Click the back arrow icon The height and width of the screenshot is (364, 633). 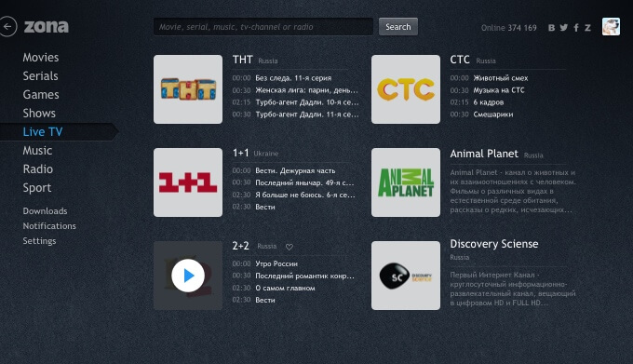pyautogui.click(x=7, y=27)
